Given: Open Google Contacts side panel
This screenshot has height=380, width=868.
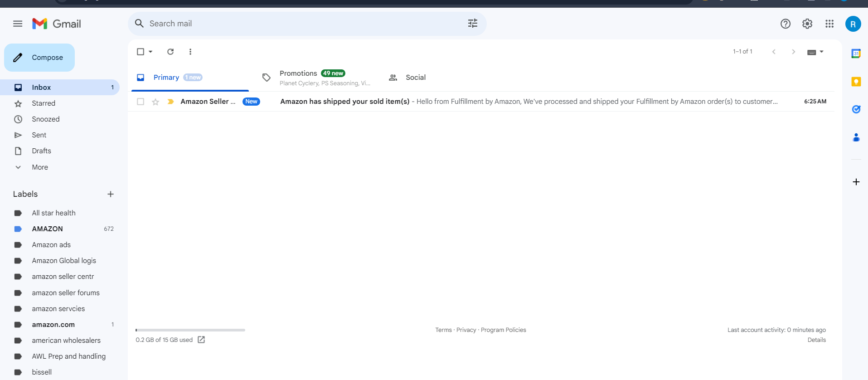Looking at the screenshot, I should tap(856, 137).
